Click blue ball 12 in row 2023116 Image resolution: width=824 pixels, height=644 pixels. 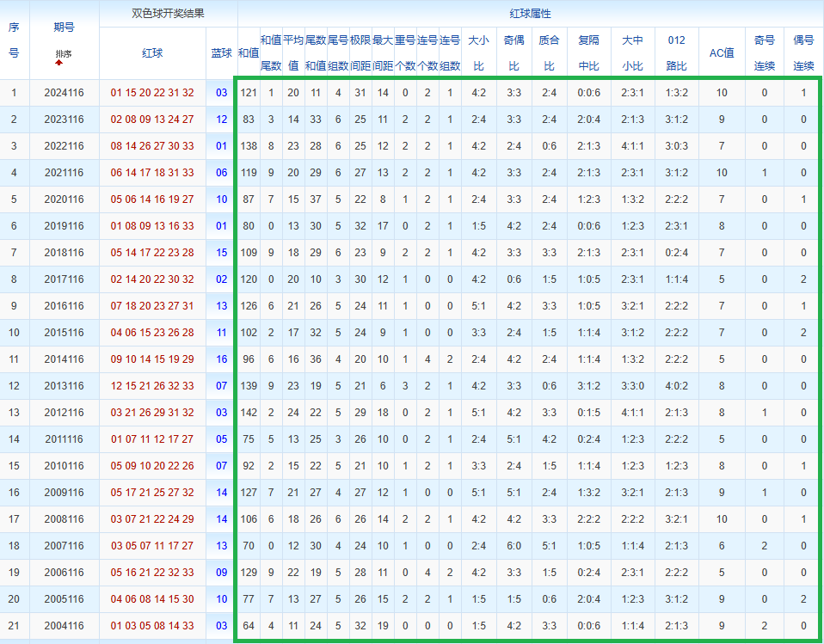pos(221,120)
